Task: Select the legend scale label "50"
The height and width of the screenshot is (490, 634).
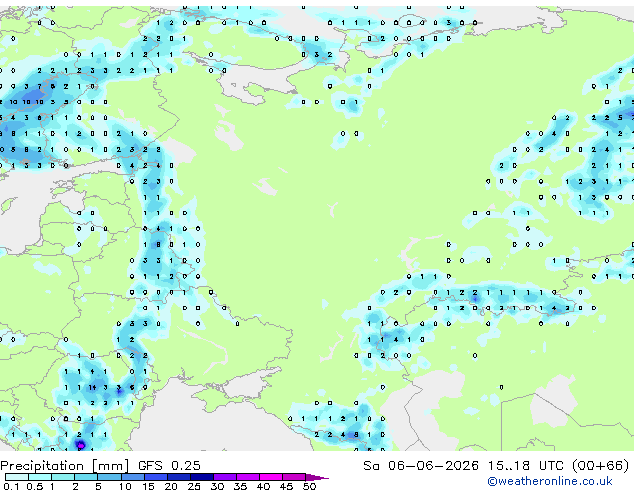Action: pos(309,486)
